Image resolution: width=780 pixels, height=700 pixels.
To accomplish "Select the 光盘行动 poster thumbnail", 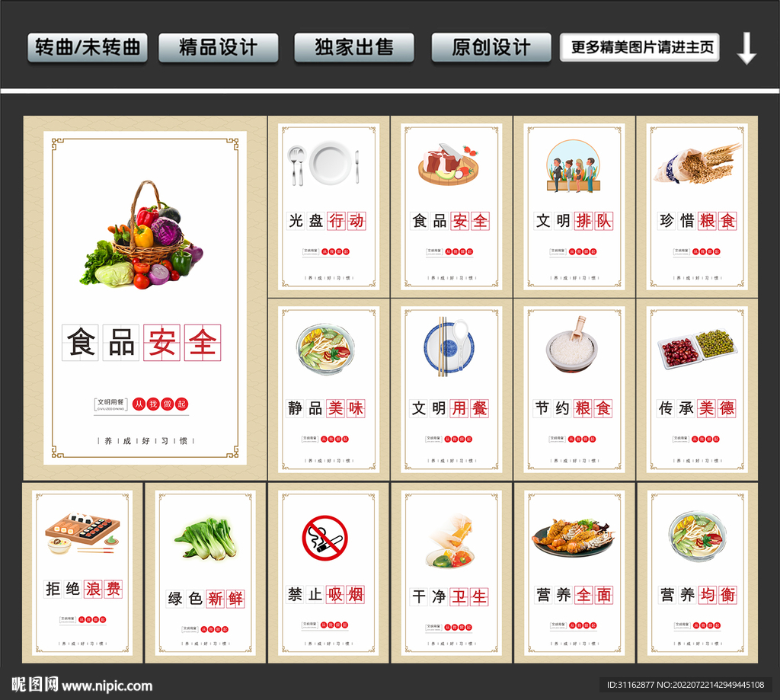I will [328, 207].
